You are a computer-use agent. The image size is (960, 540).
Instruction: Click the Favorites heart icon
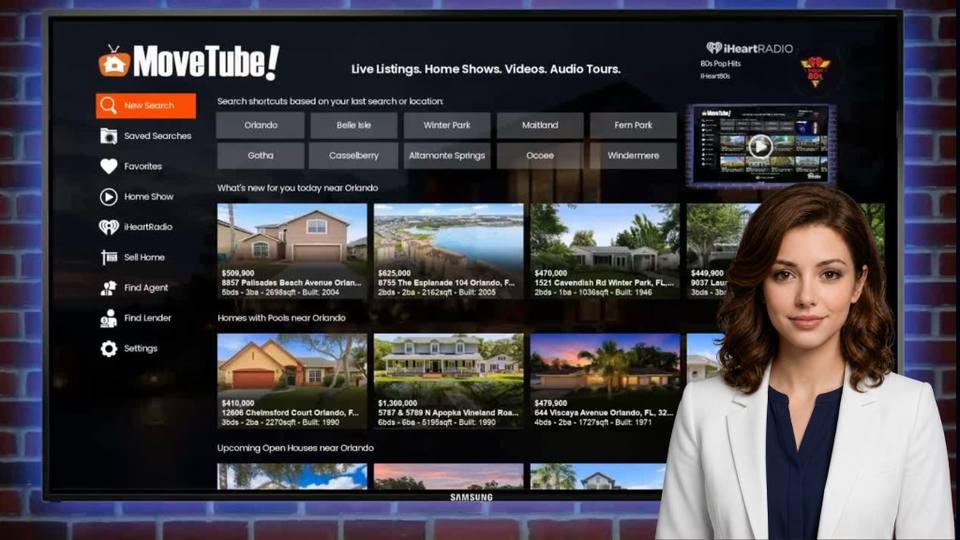coord(108,166)
